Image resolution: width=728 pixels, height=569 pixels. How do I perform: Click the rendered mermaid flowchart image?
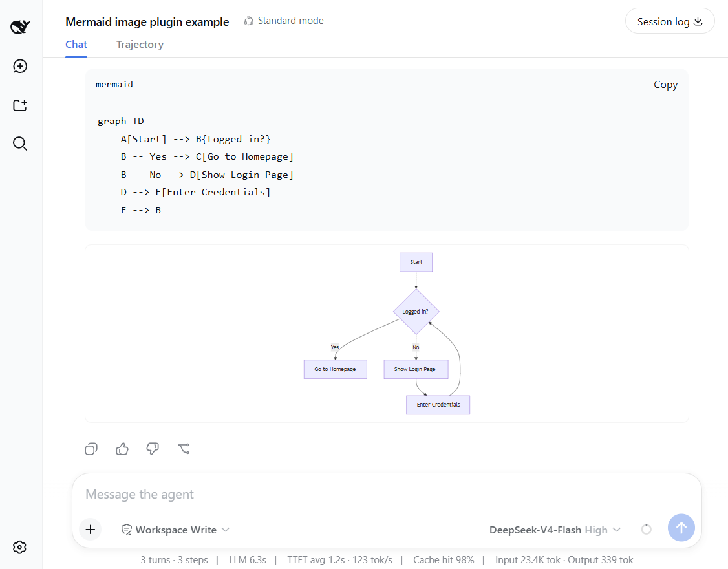[387, 334]
